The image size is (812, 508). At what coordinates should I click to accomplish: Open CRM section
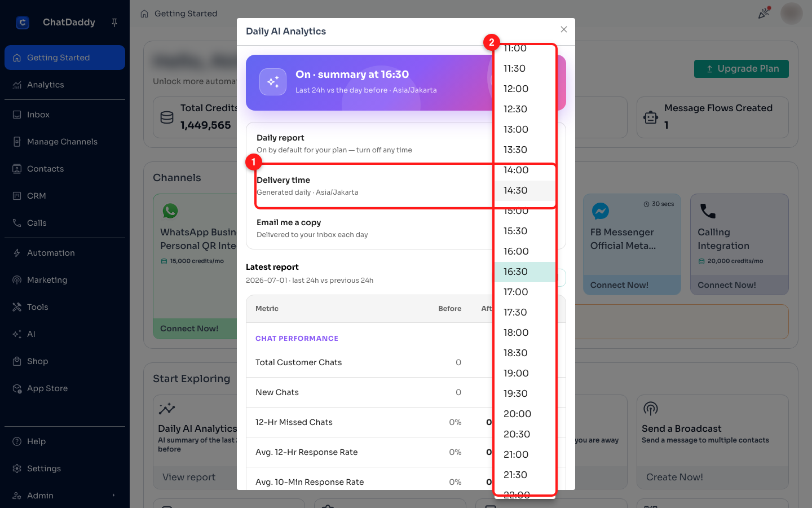coord(65,196)
